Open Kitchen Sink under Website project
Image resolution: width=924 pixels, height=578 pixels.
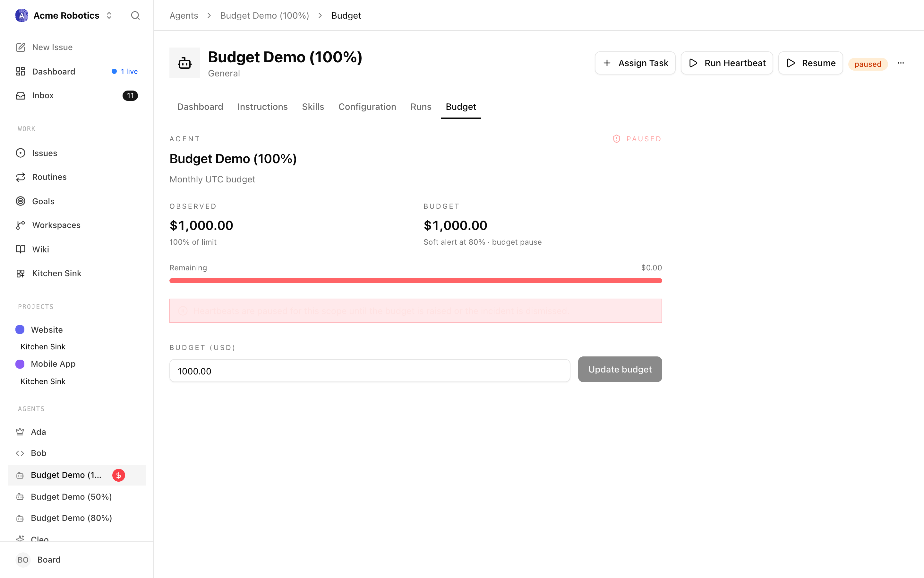(x=43, y=347)
